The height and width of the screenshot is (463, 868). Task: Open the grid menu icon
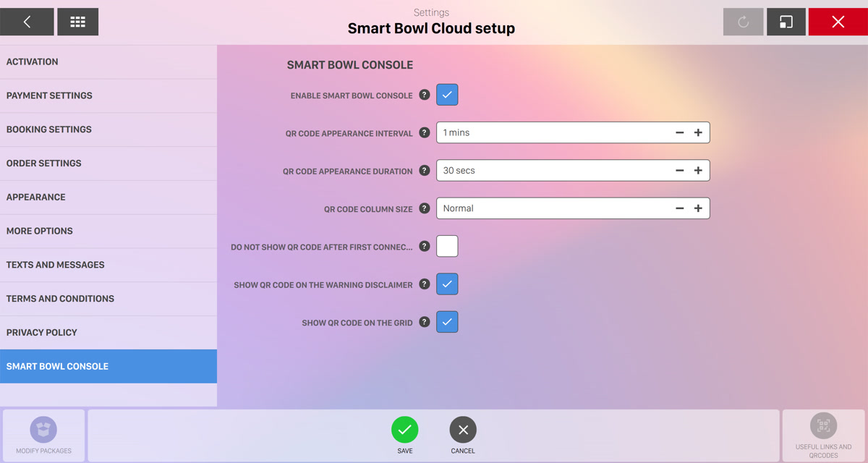(77, 22)
